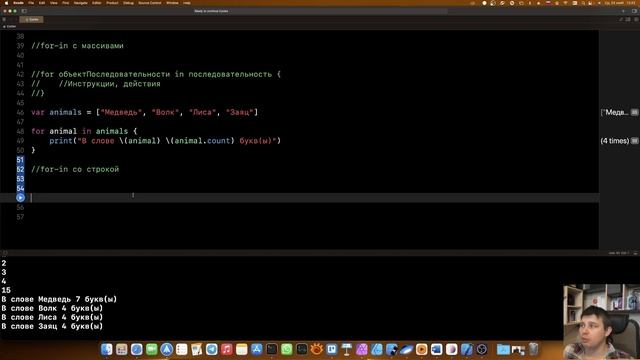Show the result view for the (4 times) entry

pos(634,141)
